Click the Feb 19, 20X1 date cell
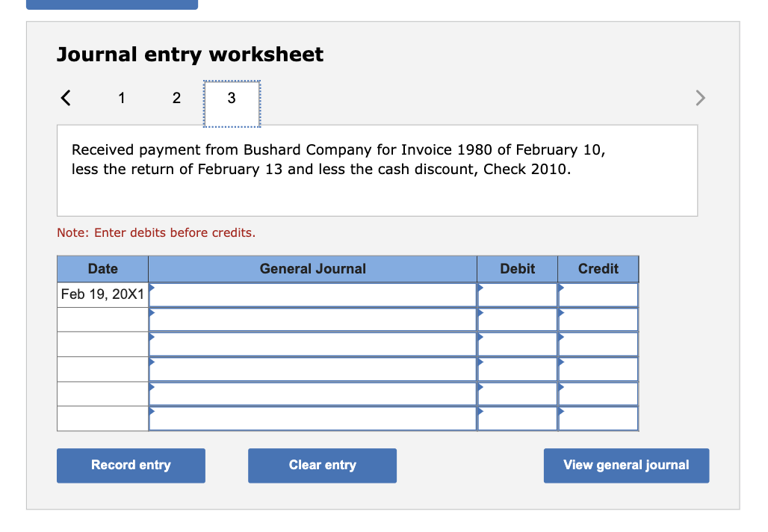This screenshot has width=768, height=532. click(x=102, y=295)
